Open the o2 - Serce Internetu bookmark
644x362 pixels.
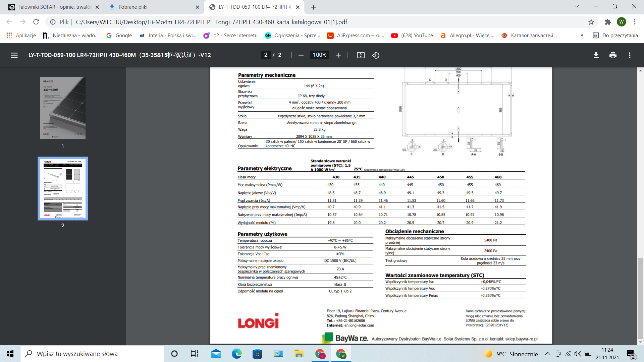tap(230, 36)
